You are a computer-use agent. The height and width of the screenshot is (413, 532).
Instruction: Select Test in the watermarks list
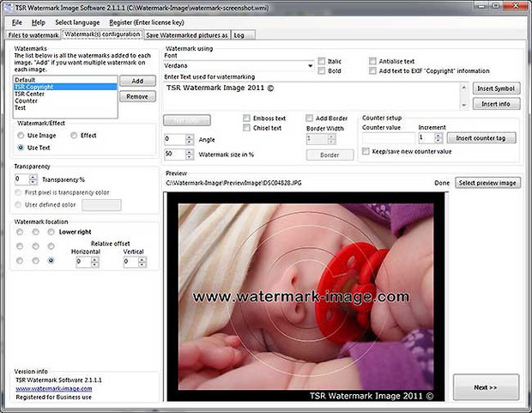pos(65,107)
